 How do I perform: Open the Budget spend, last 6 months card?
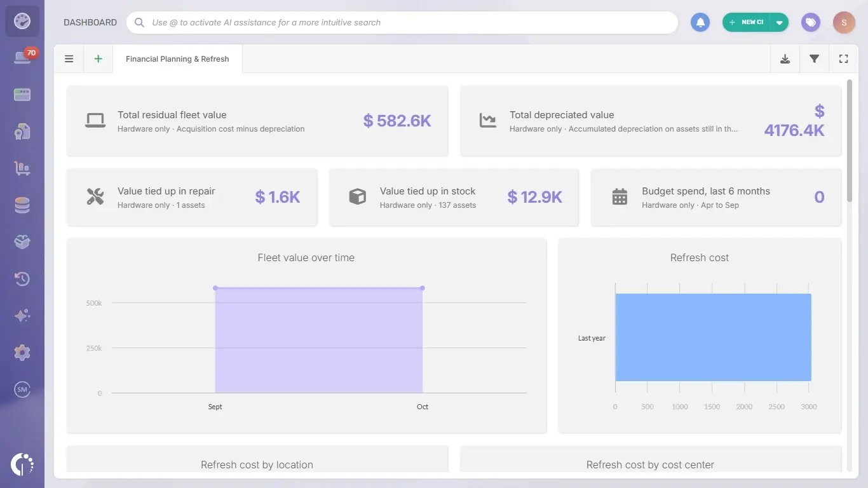pyautogui.click(x=716, y=197)
